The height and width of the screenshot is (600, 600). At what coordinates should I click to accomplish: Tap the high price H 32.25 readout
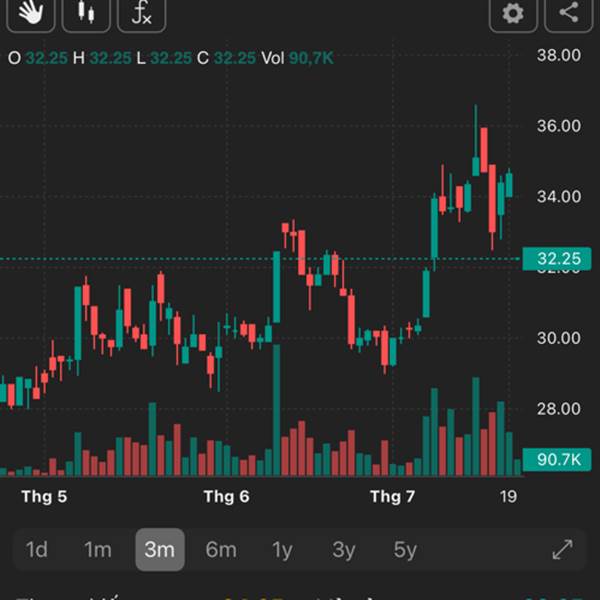[x=102, y=58]
